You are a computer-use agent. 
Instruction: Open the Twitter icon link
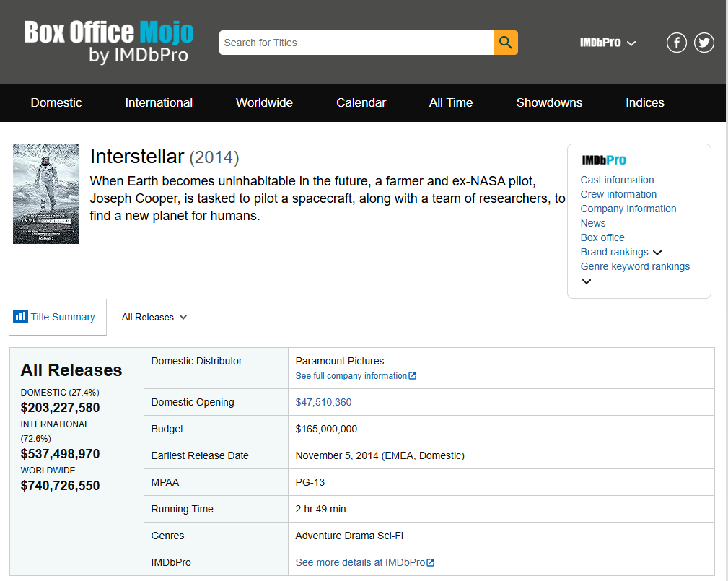click(x=704, y=43)
